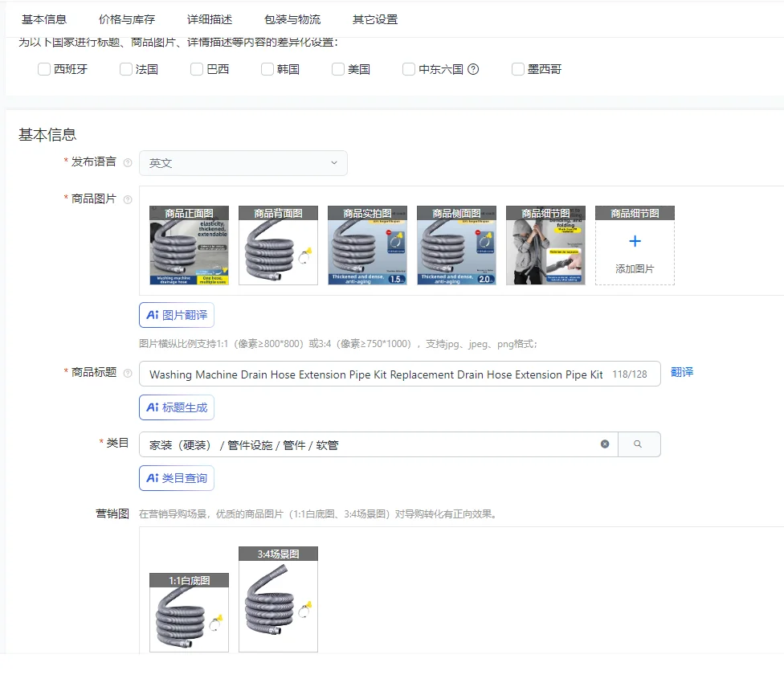Viewport: 784px width, 679px height.
Task: Click the 翻译 link beside the title
Action: pyautogui.click(x=682, y=373)
